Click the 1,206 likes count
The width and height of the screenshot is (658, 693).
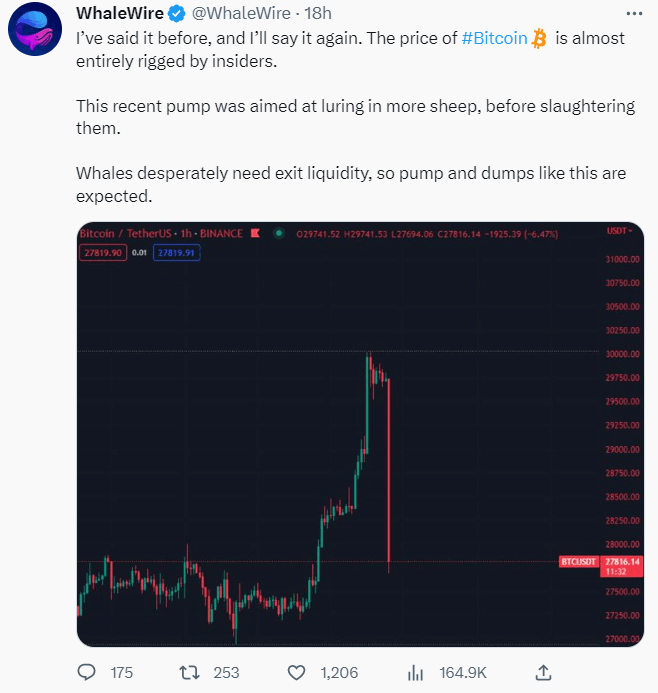coord(339,673)
